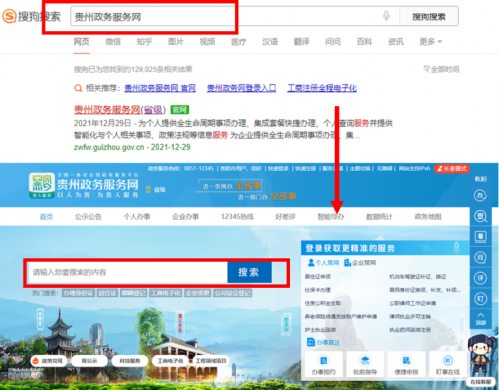Select the 网页 tab
This screenshot has width=499, height=390.
click(x=82, y=42)
